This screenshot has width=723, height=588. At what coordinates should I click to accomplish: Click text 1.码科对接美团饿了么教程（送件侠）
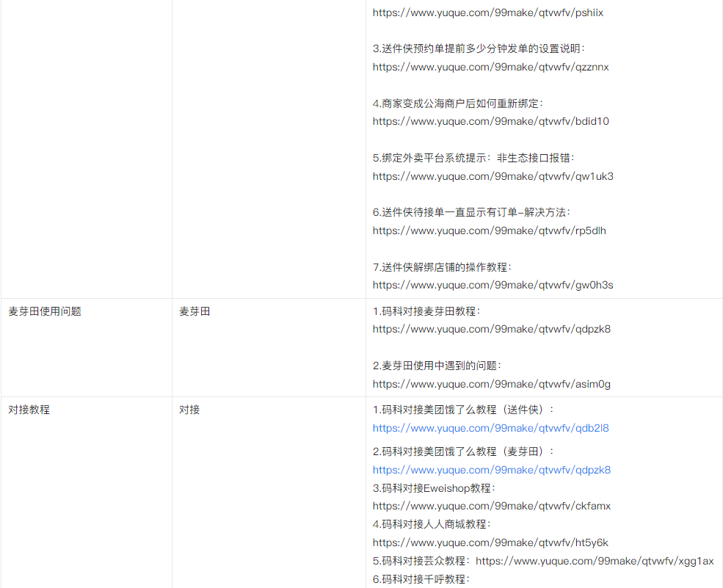(x=463, y=410)
